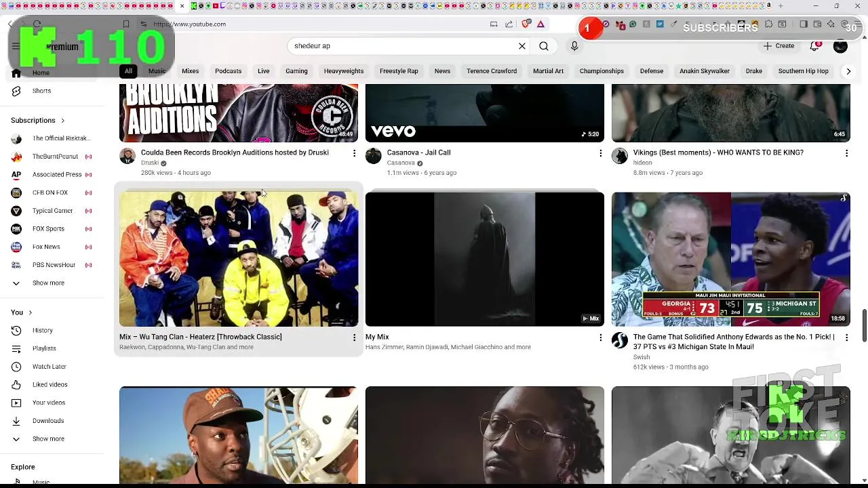This screenshot has width=868, height=488.
Task: Click the Create button
Action: point(778,46)
